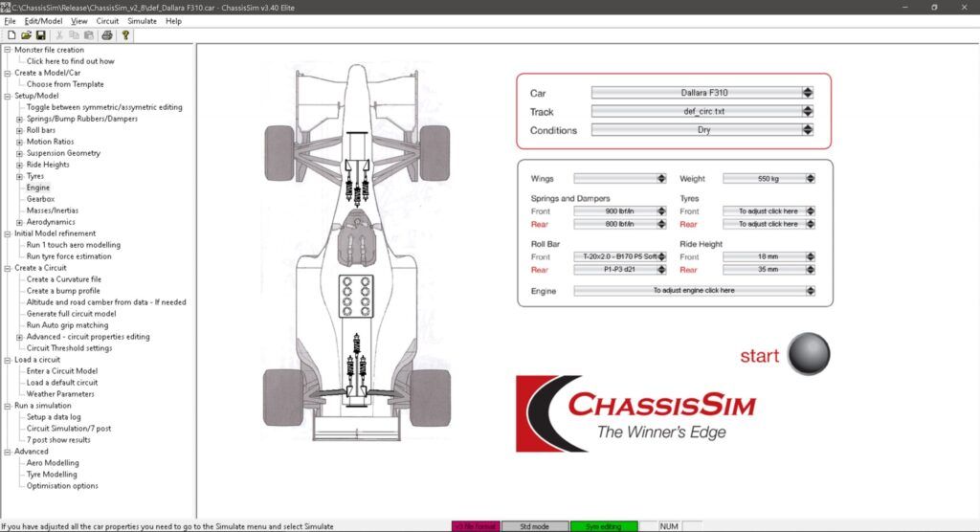Expand the Motion Ratios tree node
Image resolution: width=980 pixels, height=532 pixels.
click(19, 142)
